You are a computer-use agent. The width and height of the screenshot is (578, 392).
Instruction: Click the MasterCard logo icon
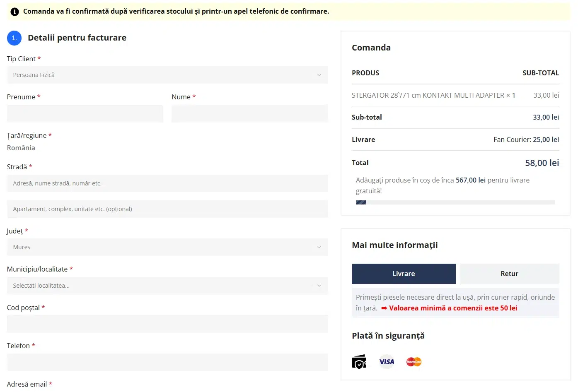pyautogui.click(x=414, y=362)
